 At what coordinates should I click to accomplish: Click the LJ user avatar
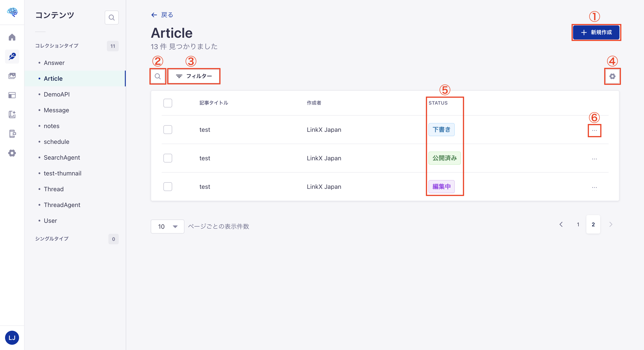click(x=12, y=338)
